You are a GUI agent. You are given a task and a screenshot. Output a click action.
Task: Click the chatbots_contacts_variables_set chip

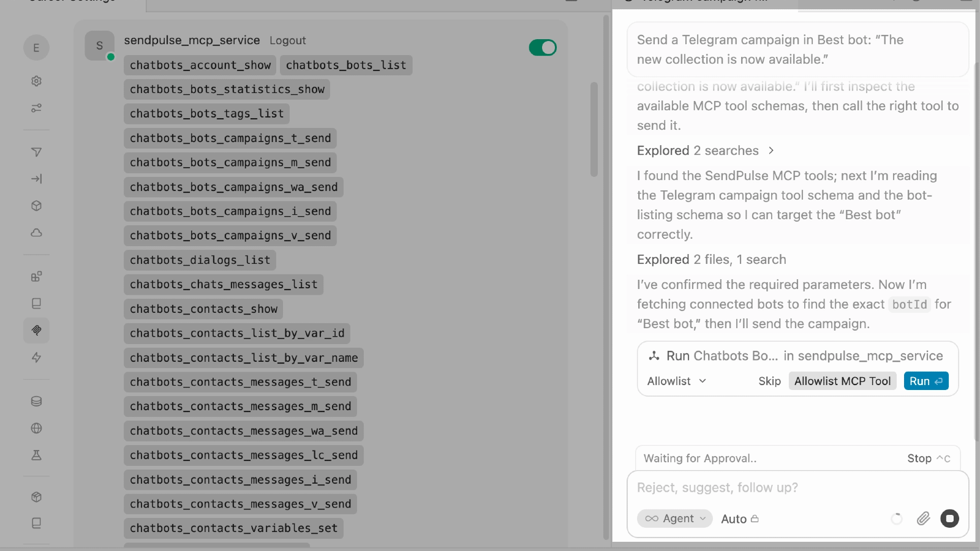[233, 528]
